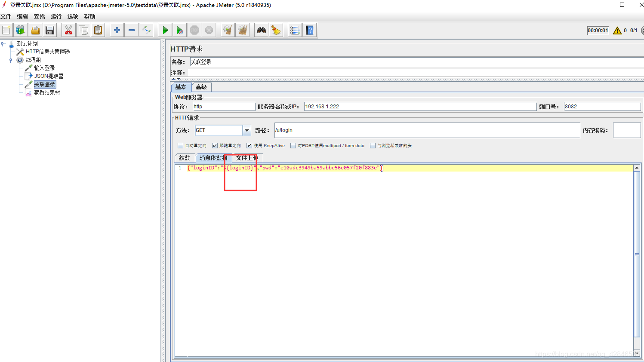Select the 输入登录 sampler node
This screenshot has width=644, height=362.
coord(44,68)
